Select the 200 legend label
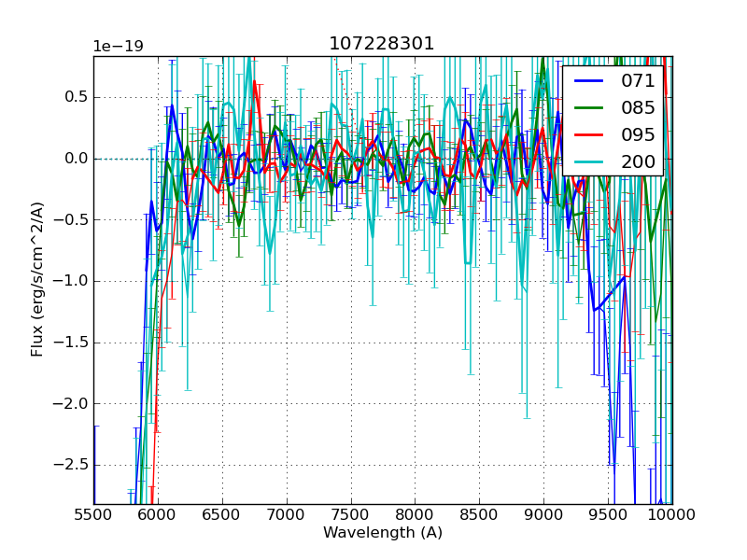Image resolution: width=747 pixels, height=560 pixels. click(x=638, y=161)
